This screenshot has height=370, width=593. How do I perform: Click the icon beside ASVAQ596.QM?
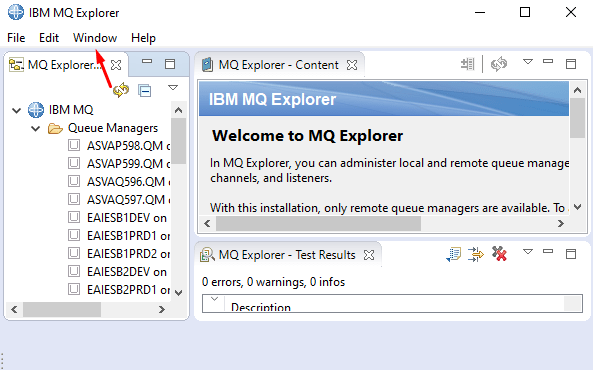coord(74,181)
